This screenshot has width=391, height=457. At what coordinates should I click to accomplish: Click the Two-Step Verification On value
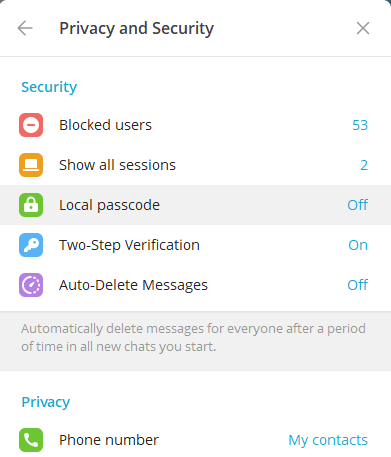[x=358, y=245]
